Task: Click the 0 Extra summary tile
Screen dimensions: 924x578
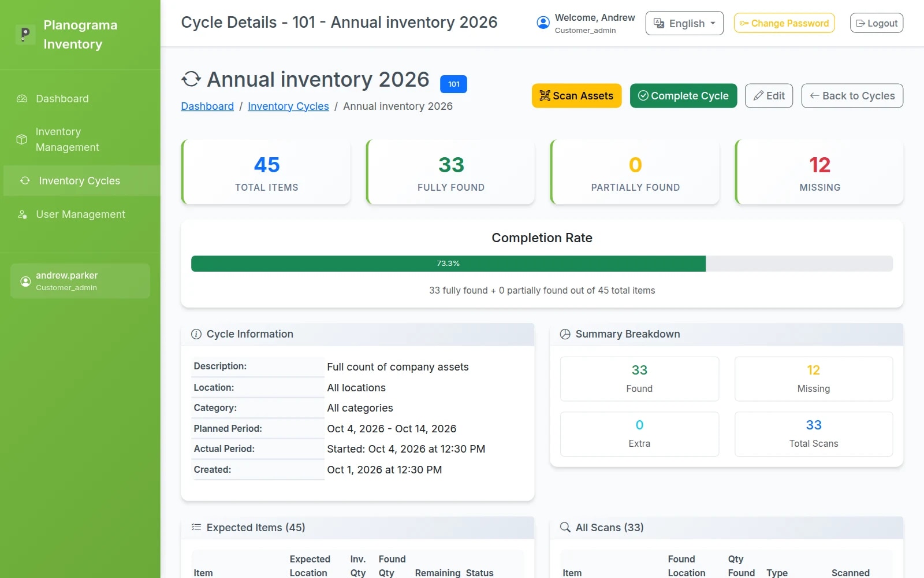Action: (x=639, y=434)
